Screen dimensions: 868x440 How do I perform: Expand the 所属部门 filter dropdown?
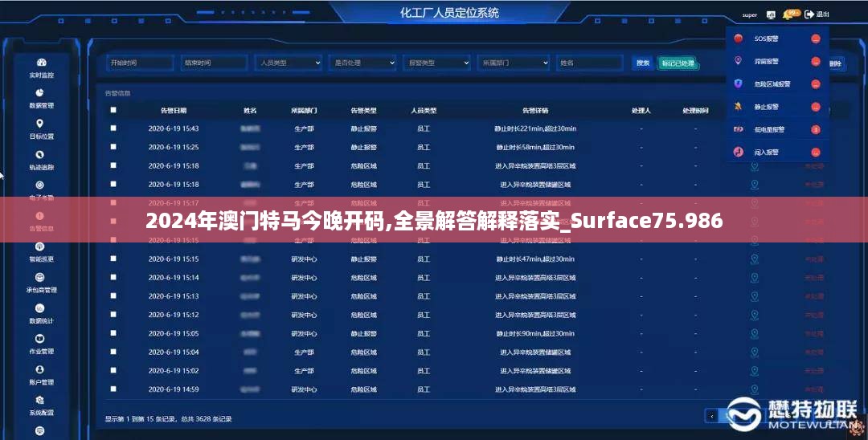point(511,63)
